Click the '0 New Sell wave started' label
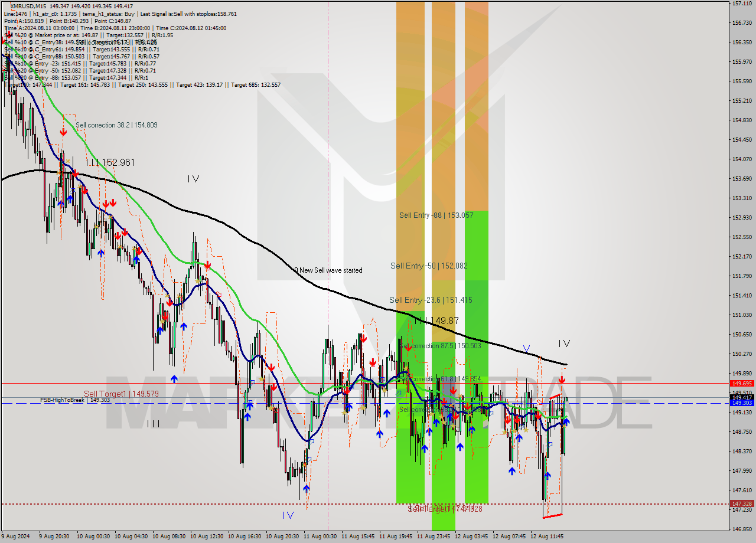Image resolution: width=756 pixels, height=543 pixels. coord(328,270)
